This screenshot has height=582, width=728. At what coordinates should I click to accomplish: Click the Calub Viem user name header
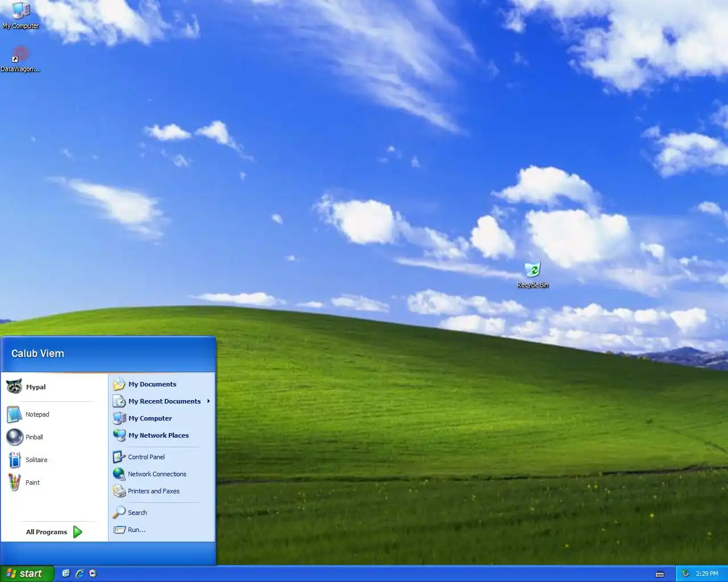click(x=38, y=354)
